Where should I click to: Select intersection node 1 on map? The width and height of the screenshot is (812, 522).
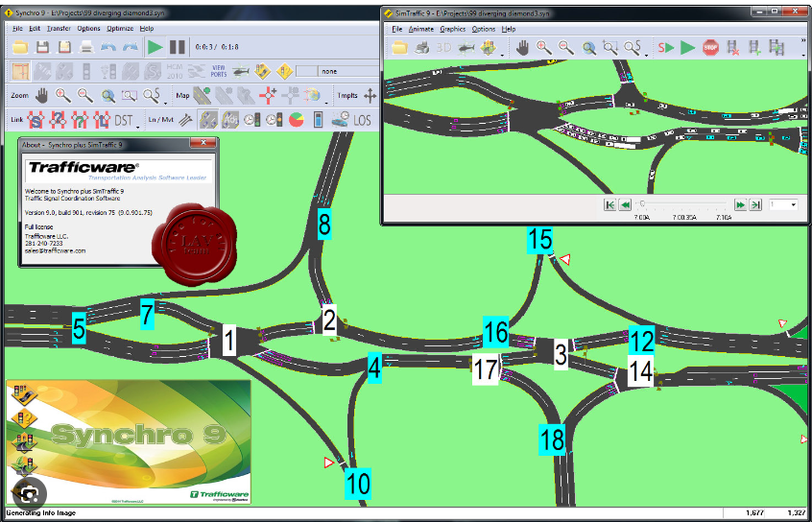tap(229, 341)
